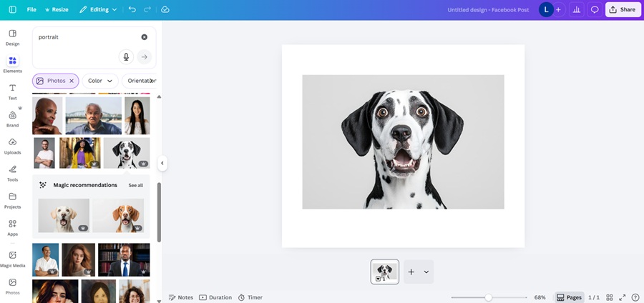This screenshot has height=303, width=644.
Task: Open the Elements sidebar tab
Action: [x=12, y=64]
